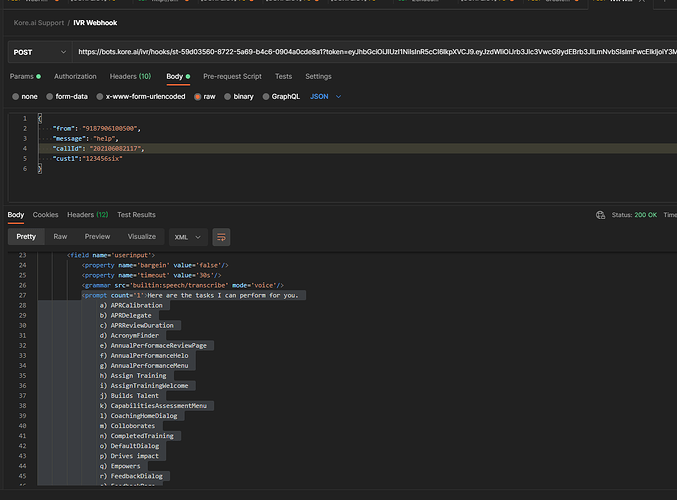
Task: Select the none body type radio button
Action: click(x=16, y=97)
